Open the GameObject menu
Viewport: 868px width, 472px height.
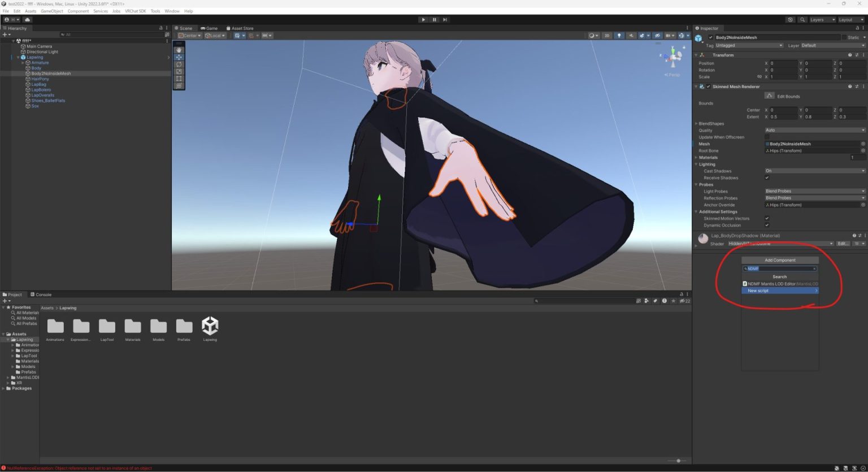pyautogui.click(x=51, y=11)
